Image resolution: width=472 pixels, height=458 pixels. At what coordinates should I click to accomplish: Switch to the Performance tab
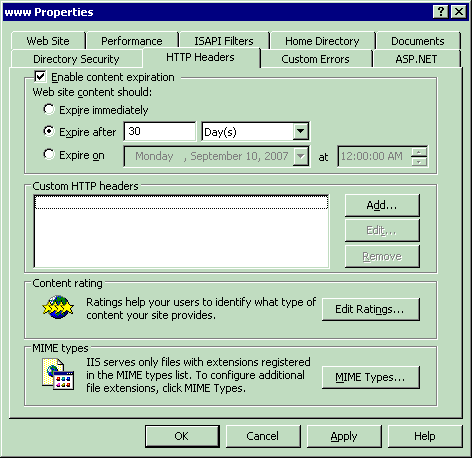(x=132, y=41)
